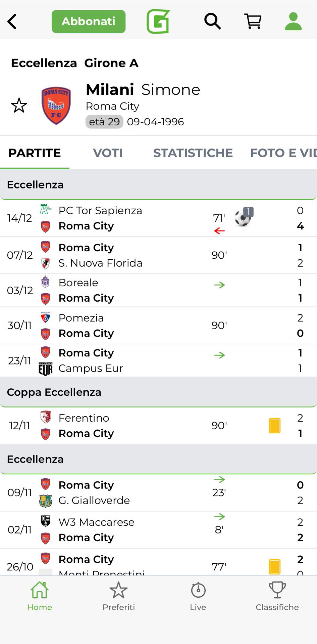Open the user profile icon
Image resolution: width=317 pixels, height=644 pixels.
click(x=293, y=22)
